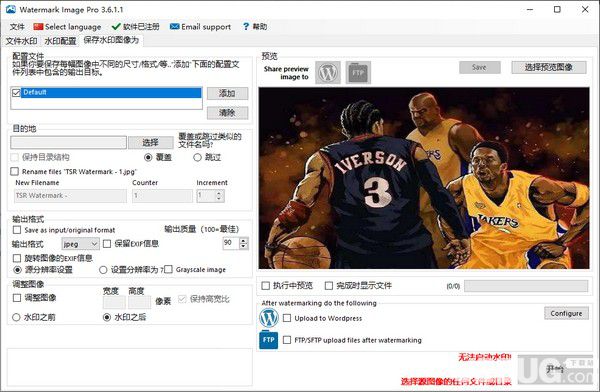Click the FTP share preview icon
This screenshot has width=600, height=392.
(358, 72)
